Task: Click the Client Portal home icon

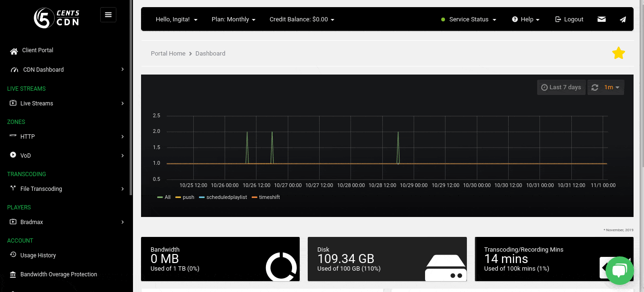Action: point(14,51)
